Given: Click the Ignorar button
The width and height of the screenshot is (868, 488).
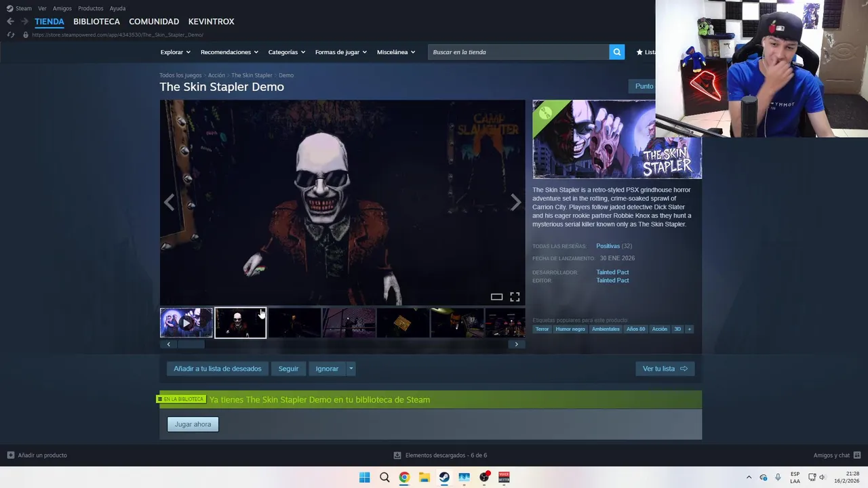Looking at the screenshot, I should coord(327,369).
